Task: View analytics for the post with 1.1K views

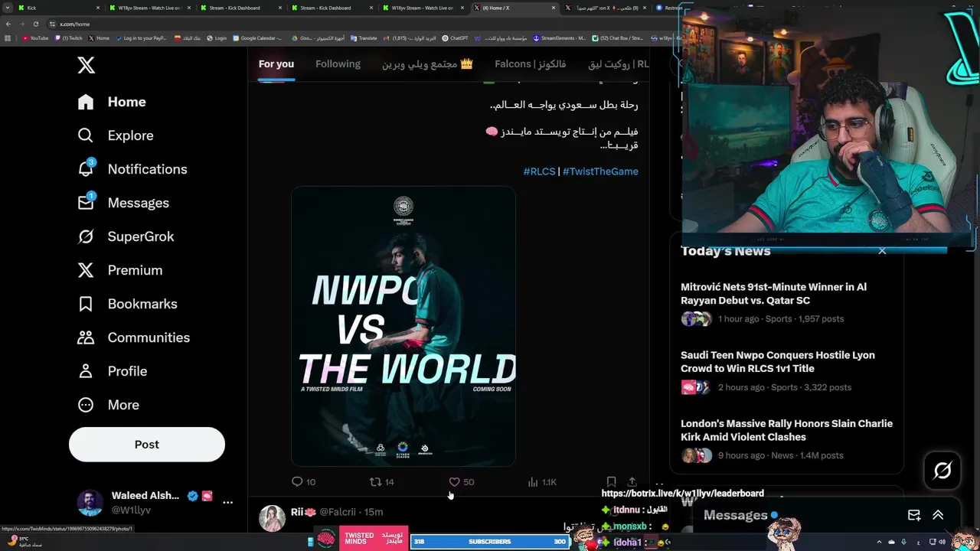Action: point(542,482)
